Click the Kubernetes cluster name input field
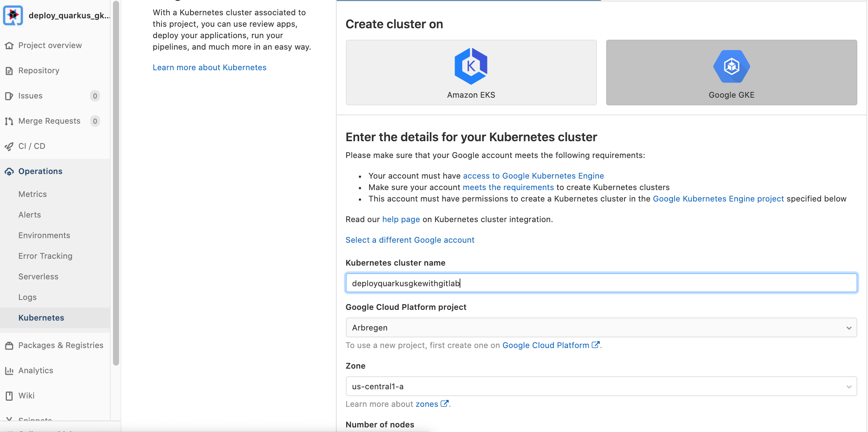Screen dimensions: 868x432 pos(601,283)
